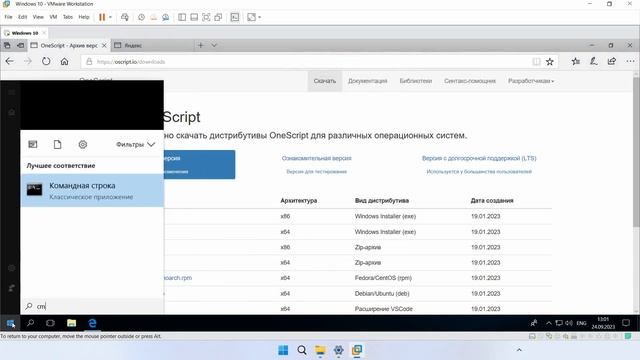Screen dimensions: 640x360
Task: Open guest volume control in tray
Action: pos(569,323)
